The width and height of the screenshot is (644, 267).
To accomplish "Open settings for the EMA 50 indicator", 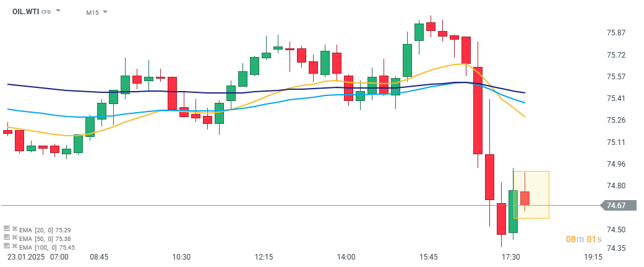I will (x=6, y=238).
